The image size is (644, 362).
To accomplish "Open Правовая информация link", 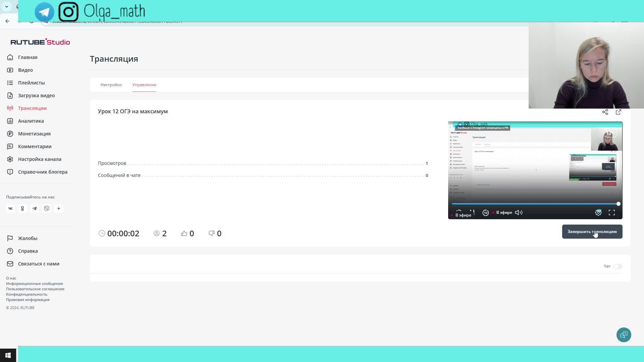I will pos(28,300).
